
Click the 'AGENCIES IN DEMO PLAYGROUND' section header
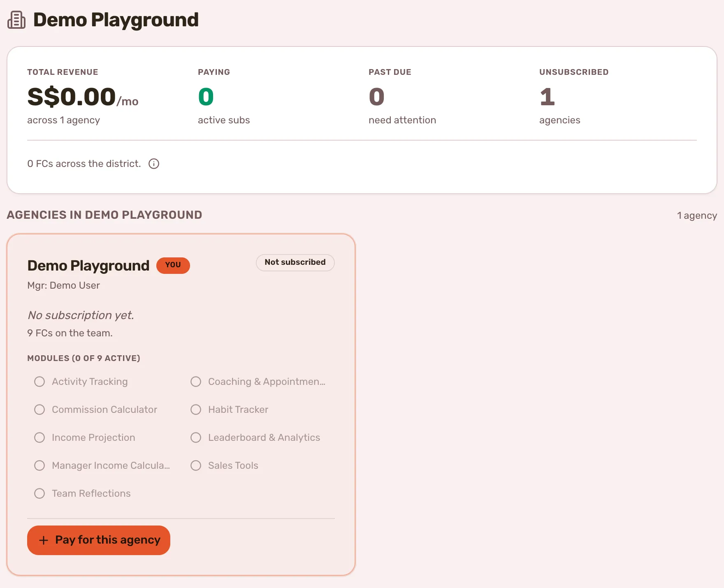tap(104, 215)
